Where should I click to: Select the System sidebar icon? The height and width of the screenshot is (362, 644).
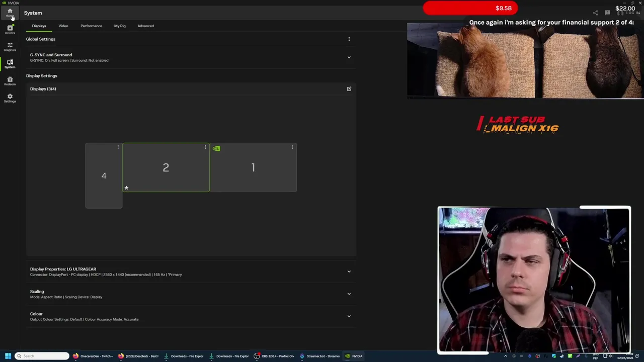pyautogui.click(x=10, y=64)
